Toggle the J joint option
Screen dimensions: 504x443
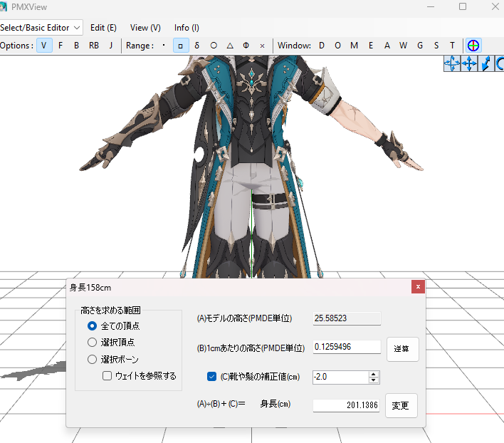click(x=111, y=46)
